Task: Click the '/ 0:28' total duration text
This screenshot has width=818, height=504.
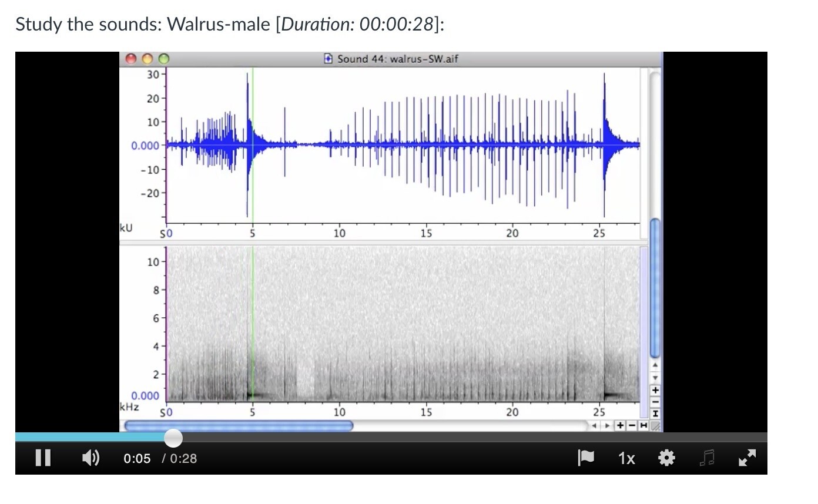Action: (180, 458)
